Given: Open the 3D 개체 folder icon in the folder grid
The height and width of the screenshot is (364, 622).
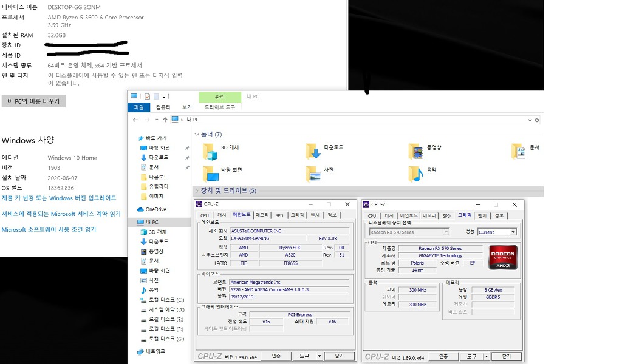Looking at the screenshot, I should tap(210, 152).
